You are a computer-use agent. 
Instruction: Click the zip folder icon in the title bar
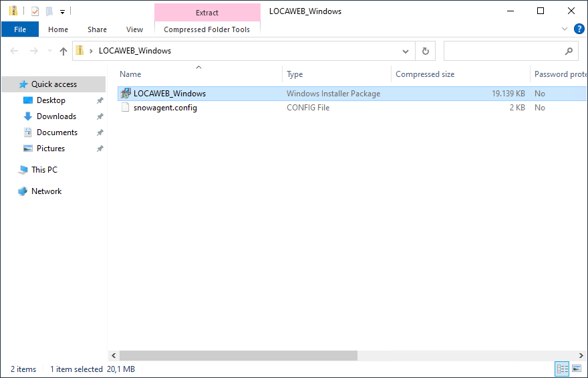tap(13, 11)
